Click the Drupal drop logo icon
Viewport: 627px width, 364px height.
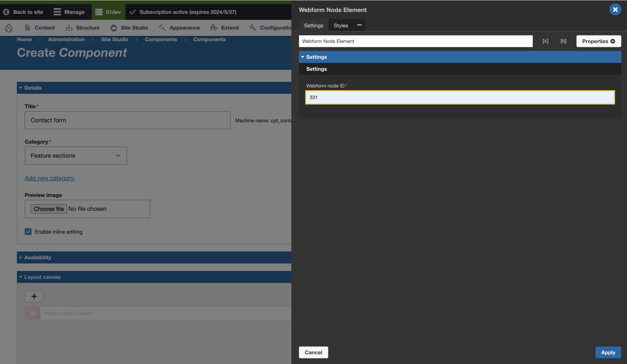click(x=9, y=28)
